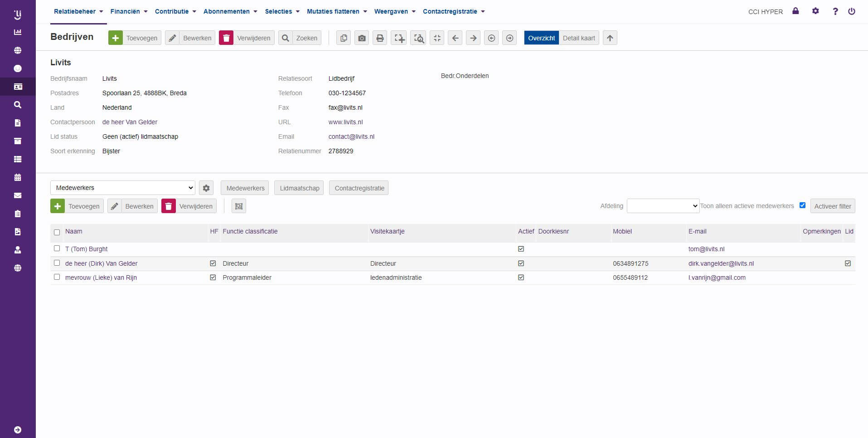Toggle Actief checkbox for Lieke van Rijn row
Screen dimensions: 868x438
click(521, 277)
